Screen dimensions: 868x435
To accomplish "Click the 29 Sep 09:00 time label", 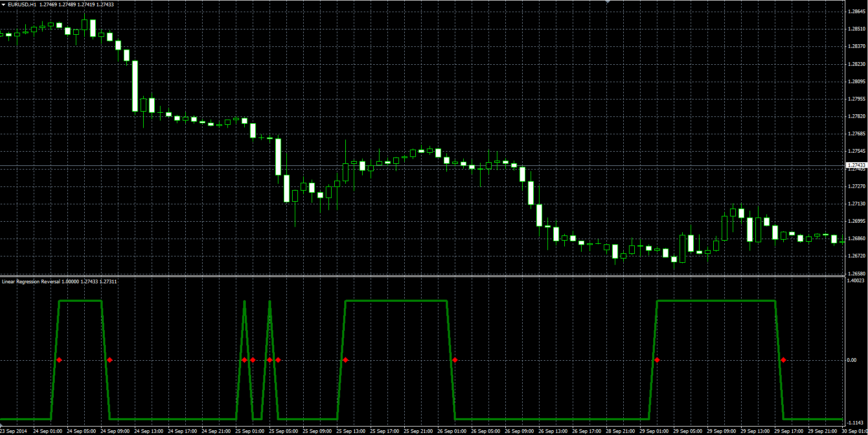I will pos(721,431).
